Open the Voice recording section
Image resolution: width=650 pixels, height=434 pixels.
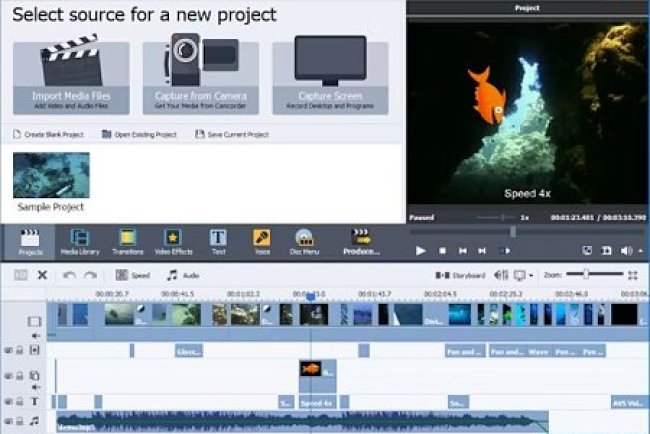pos(262,242)
